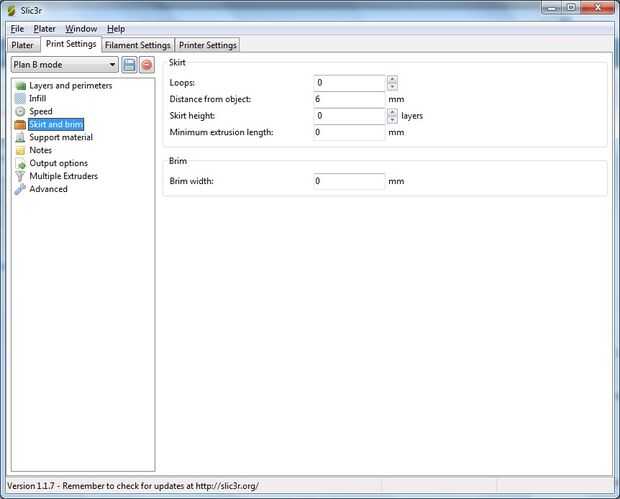Click the Support material icon
This screenshot has width=620, height=499.
coord(20,137)
